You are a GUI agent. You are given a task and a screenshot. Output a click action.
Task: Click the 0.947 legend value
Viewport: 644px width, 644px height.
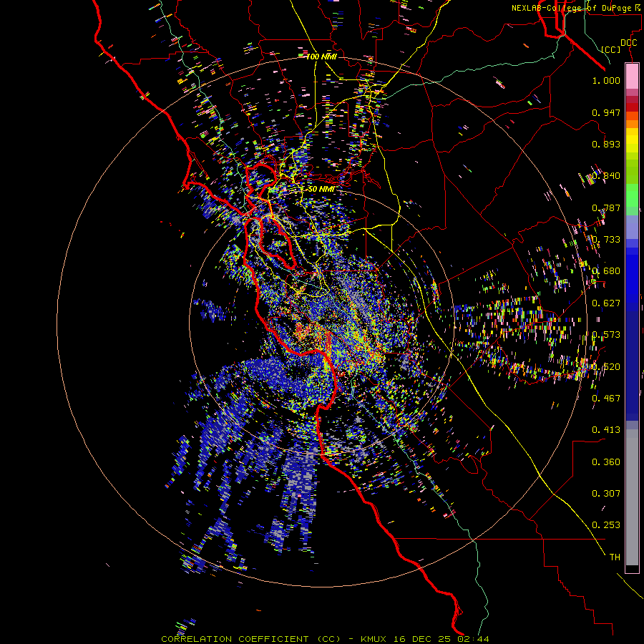pyautogui.click(x=606, y=112)
